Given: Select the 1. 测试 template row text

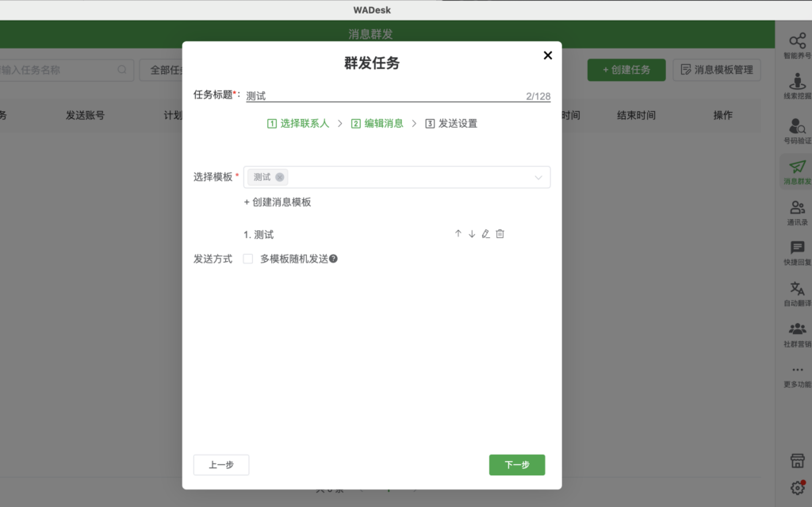Looking at the screenshot, I should point(259,235).
